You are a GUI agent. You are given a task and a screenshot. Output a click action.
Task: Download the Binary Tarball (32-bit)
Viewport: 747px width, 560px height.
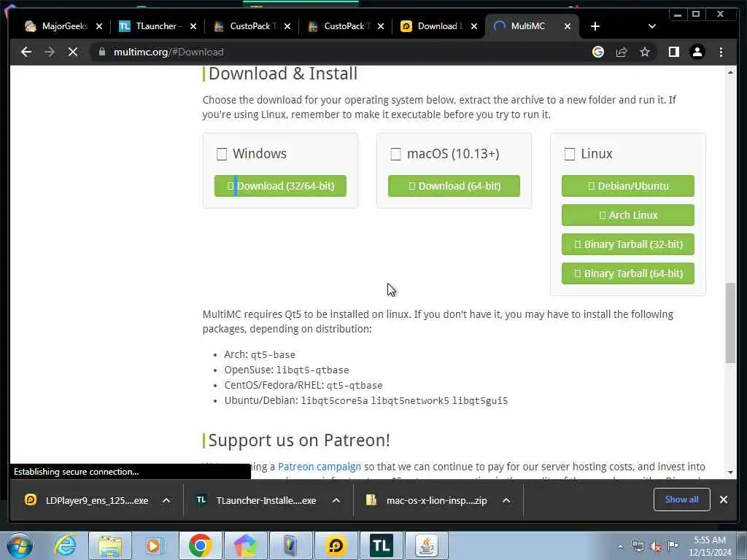point(628,244)
